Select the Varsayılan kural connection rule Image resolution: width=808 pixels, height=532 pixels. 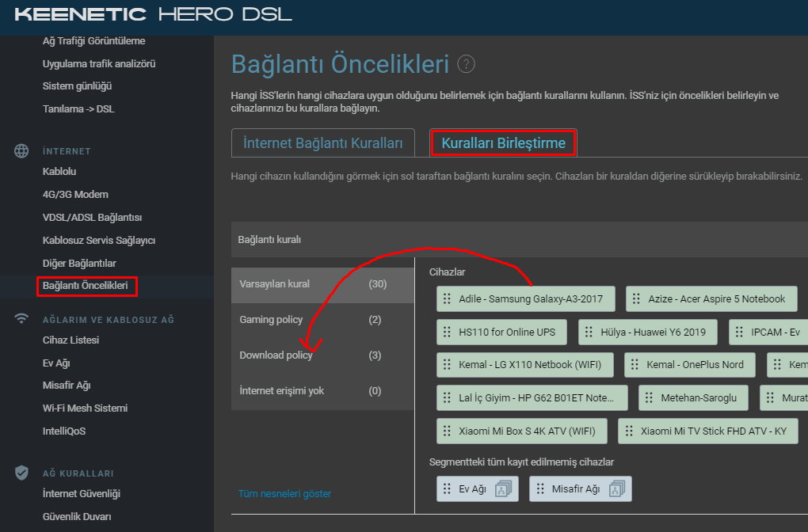pos(322,284)
